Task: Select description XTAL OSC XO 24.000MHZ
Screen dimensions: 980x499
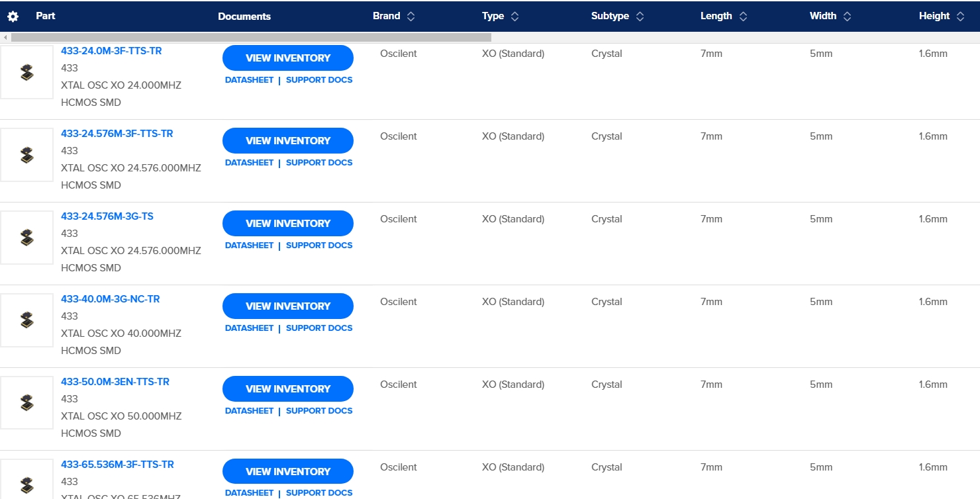Action: [121, 85]
